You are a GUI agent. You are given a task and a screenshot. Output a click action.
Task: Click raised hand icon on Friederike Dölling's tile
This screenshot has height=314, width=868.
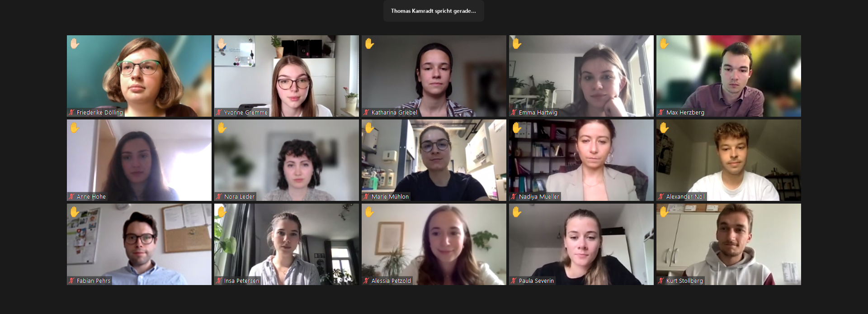point(75,44)
